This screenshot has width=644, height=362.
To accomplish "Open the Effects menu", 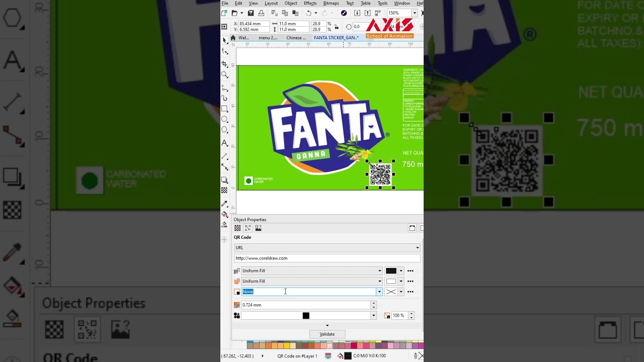I will pos(310,4).
